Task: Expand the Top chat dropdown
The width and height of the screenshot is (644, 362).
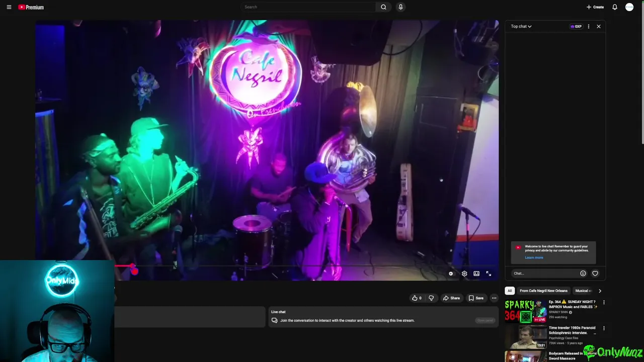Action: tap(521, 26)
